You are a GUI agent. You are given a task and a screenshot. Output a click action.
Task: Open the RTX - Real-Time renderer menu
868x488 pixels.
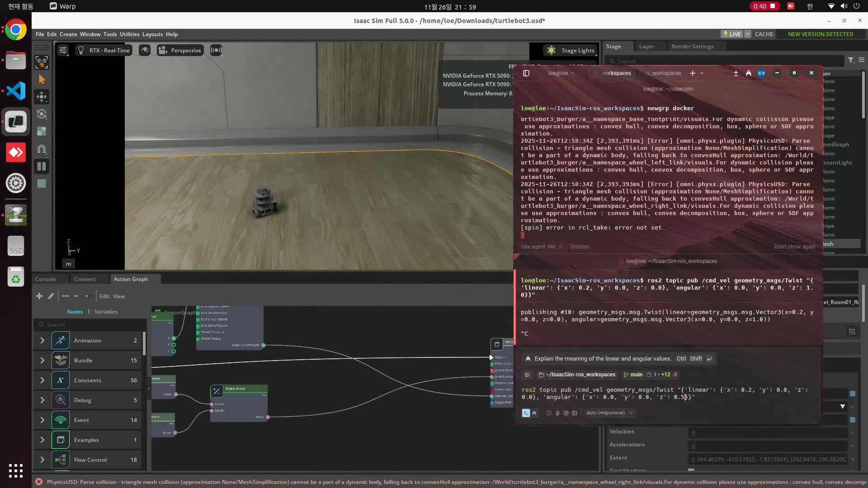pyautogui.click(x=104, y=50)
